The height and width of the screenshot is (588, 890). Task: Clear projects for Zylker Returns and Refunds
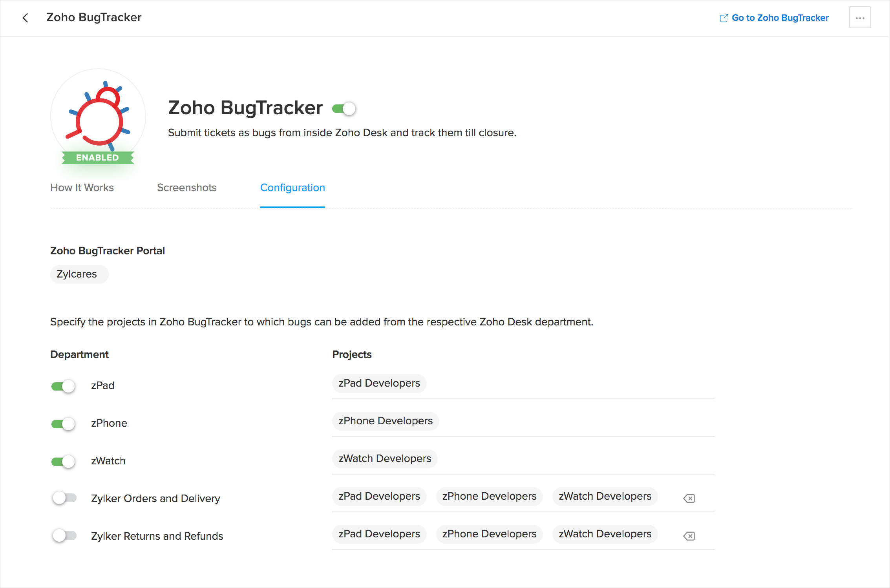[689, 536]
